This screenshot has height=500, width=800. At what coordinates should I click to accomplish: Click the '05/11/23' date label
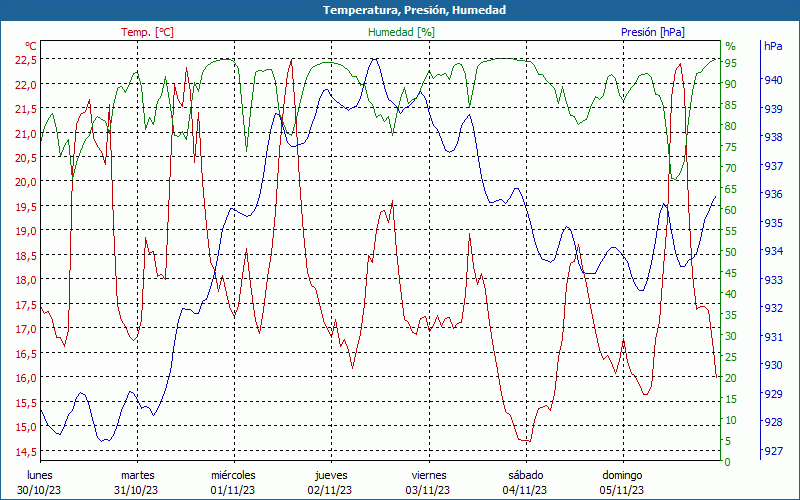click(622, 490)
